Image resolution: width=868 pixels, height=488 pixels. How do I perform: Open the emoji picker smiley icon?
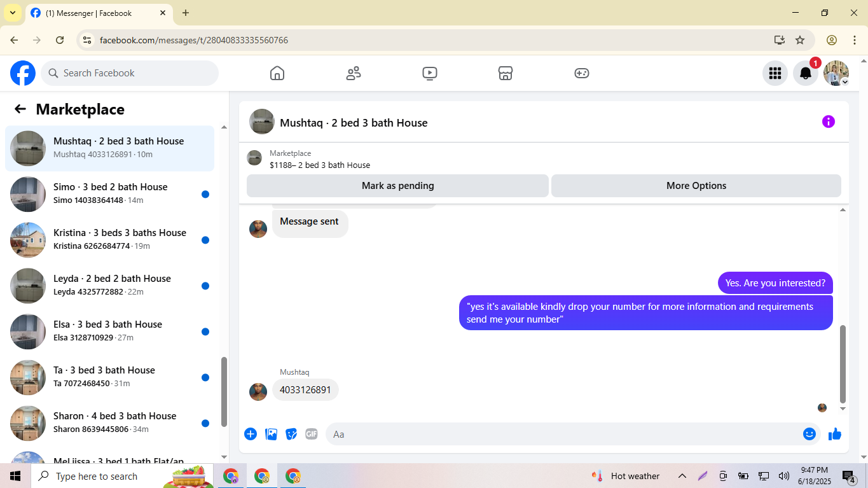click(x=809, y=434)
